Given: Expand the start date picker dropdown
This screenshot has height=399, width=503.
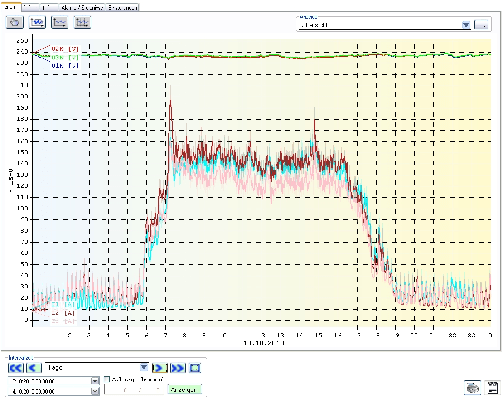Looking at the screenshot, I should [x=95, y=381].
